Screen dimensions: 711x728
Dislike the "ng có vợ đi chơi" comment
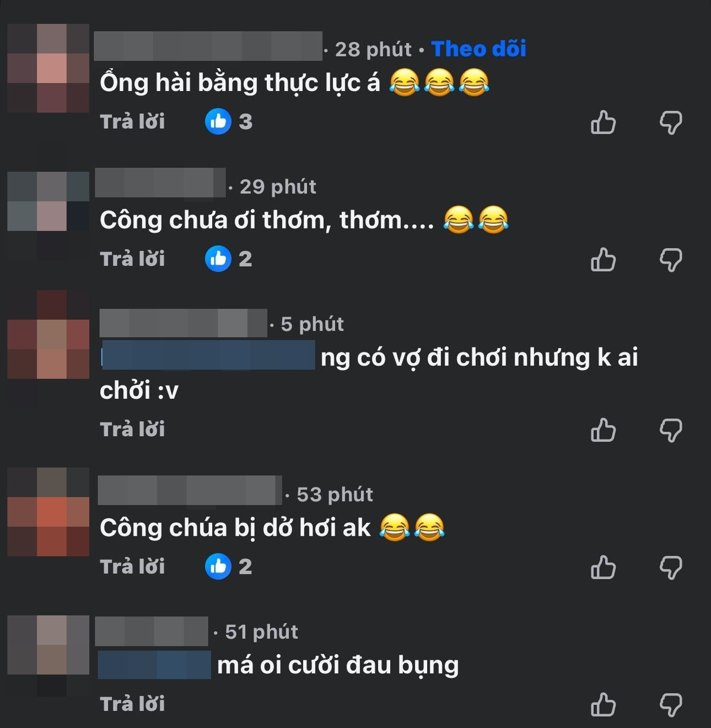(x=671, y=431)
